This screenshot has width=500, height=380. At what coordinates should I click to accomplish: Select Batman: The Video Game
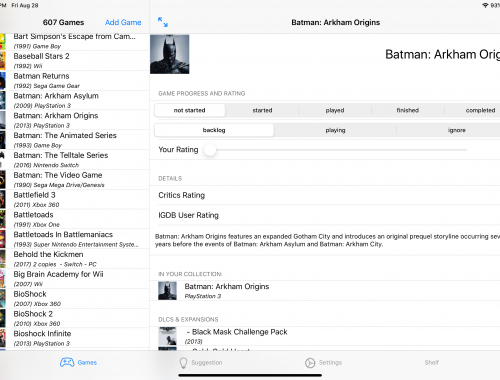[x=74, y=180]
